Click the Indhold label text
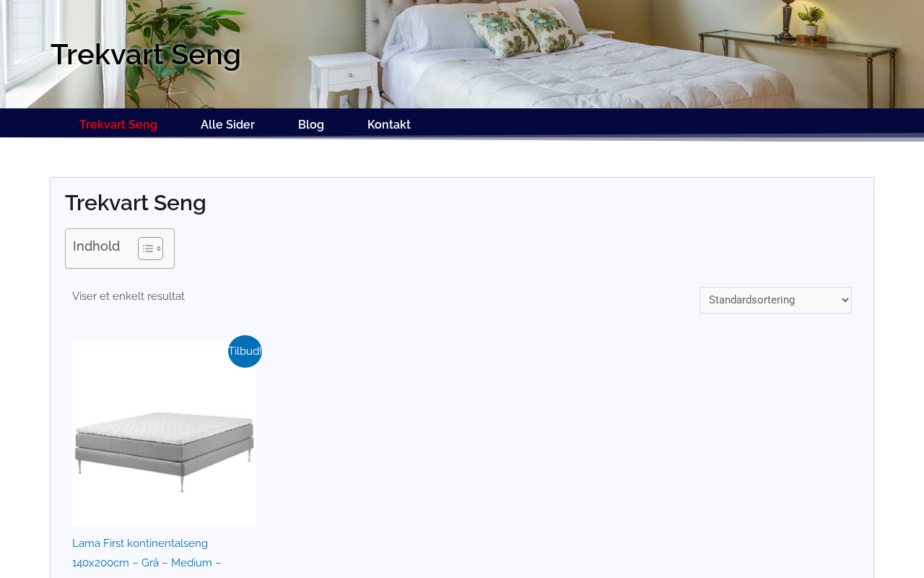This screenshot has height=578, width=924. [x=97, y=246]
